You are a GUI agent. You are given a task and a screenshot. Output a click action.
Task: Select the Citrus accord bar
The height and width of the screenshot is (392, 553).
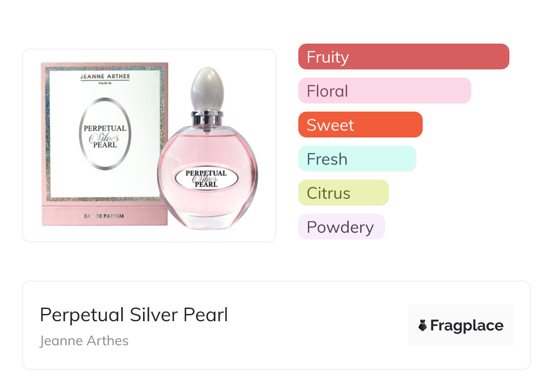343,193
